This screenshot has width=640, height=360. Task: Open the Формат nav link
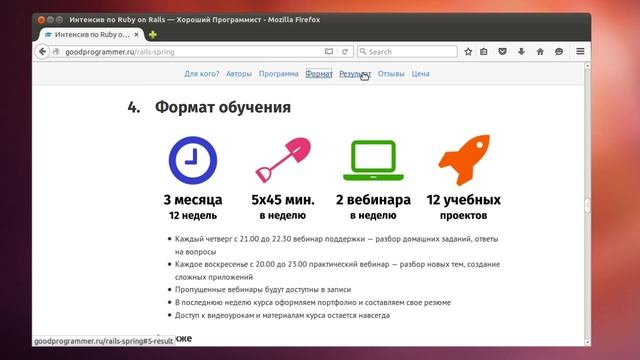pos(319,74)
